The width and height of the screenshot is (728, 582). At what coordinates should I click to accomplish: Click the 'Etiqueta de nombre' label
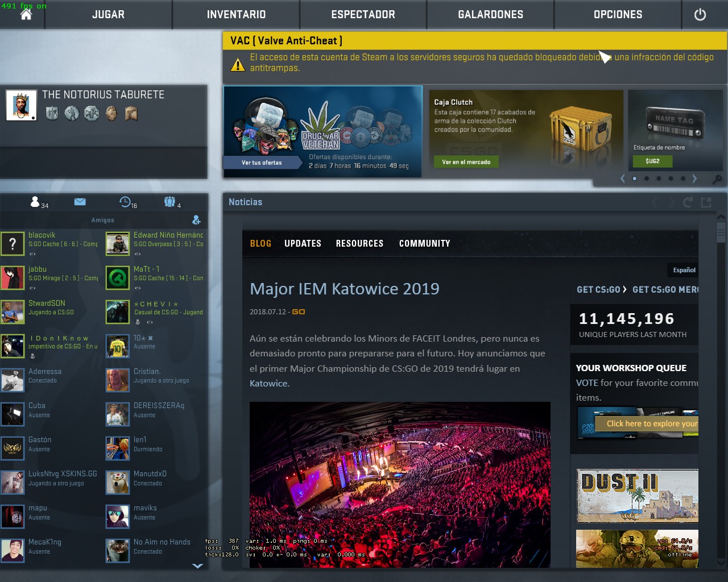click(x=659, y=147)
